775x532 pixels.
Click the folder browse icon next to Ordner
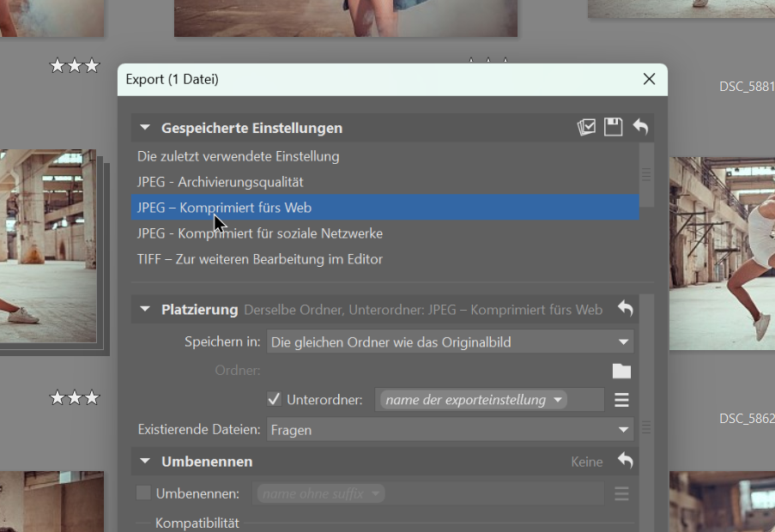pos(621,371)
